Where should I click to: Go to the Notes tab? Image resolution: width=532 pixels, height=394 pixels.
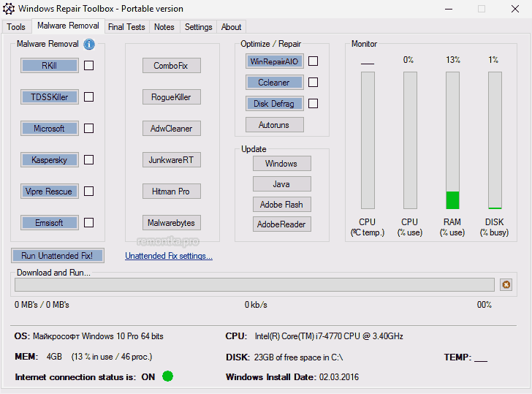click(164, 27)
